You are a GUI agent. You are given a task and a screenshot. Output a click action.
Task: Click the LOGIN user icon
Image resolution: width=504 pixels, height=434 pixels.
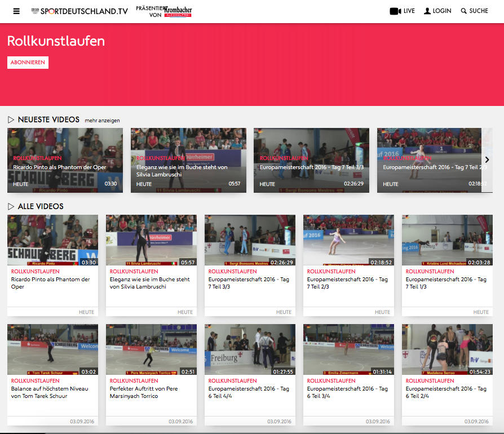pyautogui.click(x=427, y=11)
